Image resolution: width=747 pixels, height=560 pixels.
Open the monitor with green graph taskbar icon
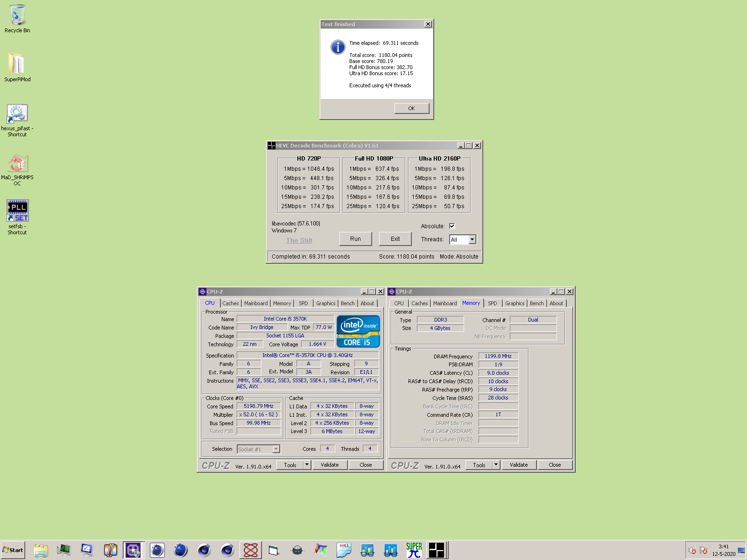pyautogui.click(x=64, y=550)
